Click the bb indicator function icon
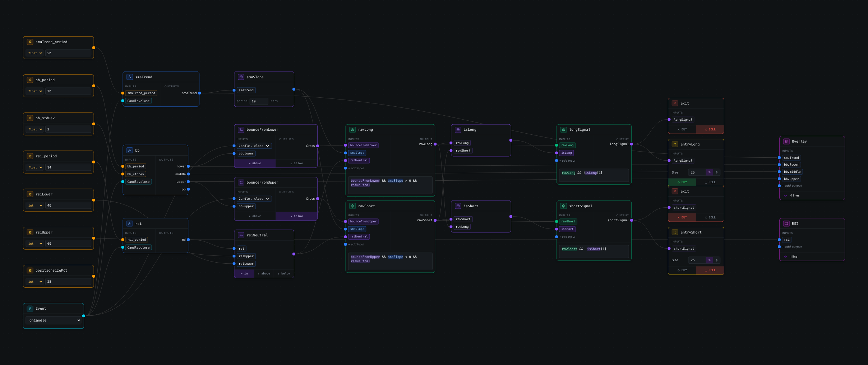Screen dimensions: 868x365 [130, 151]
